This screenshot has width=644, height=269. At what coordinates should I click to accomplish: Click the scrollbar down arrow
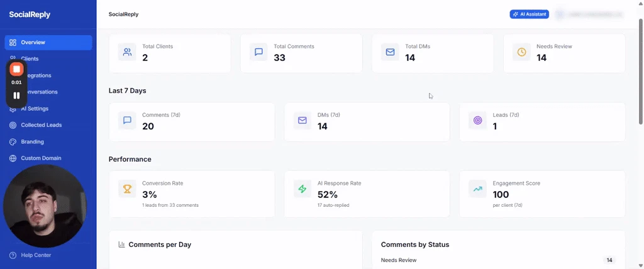(x=641, y=266)
